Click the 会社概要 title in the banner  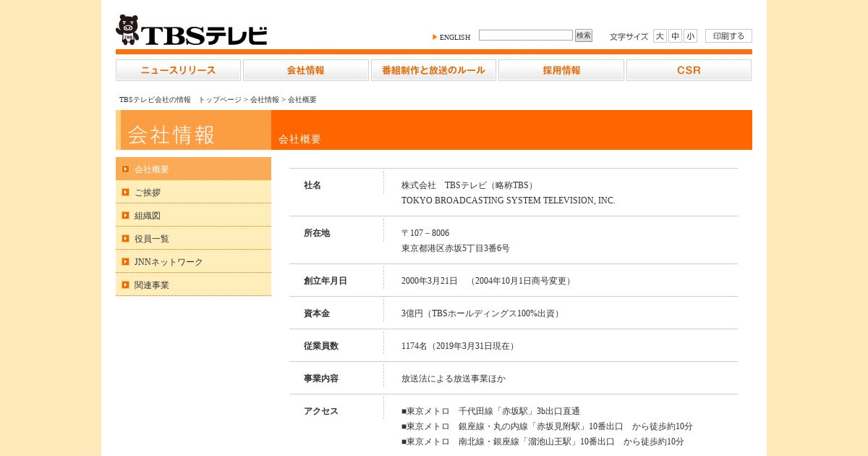pyautogui.click(x=300, y=139)
